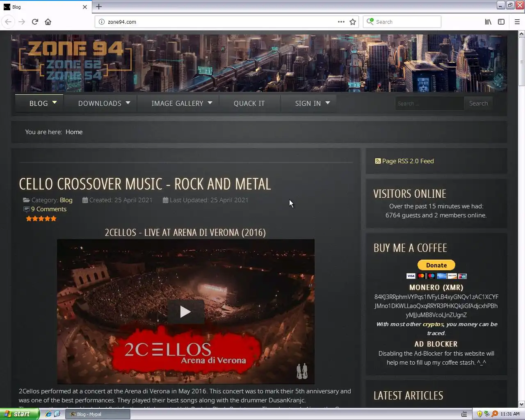Select the Blog browser tab

(x=45, y=7)
